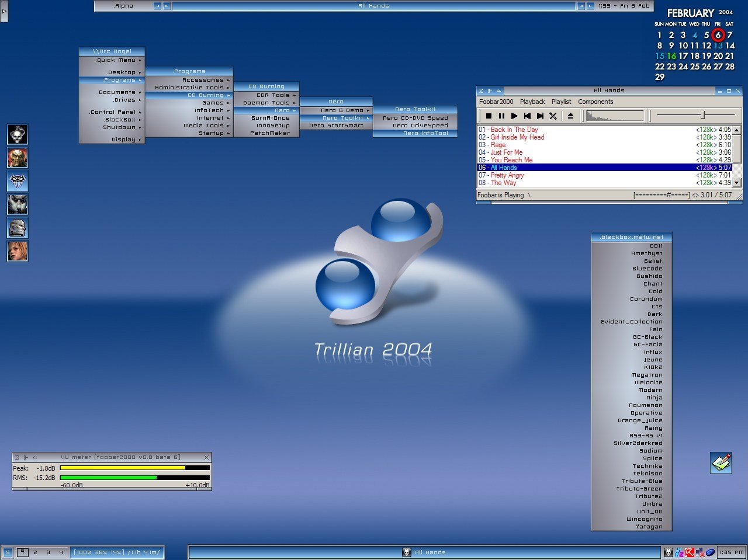Open the Playback menu in Foobar2000
This screenshot has width=748, height=560.
(x=532, y=102)
